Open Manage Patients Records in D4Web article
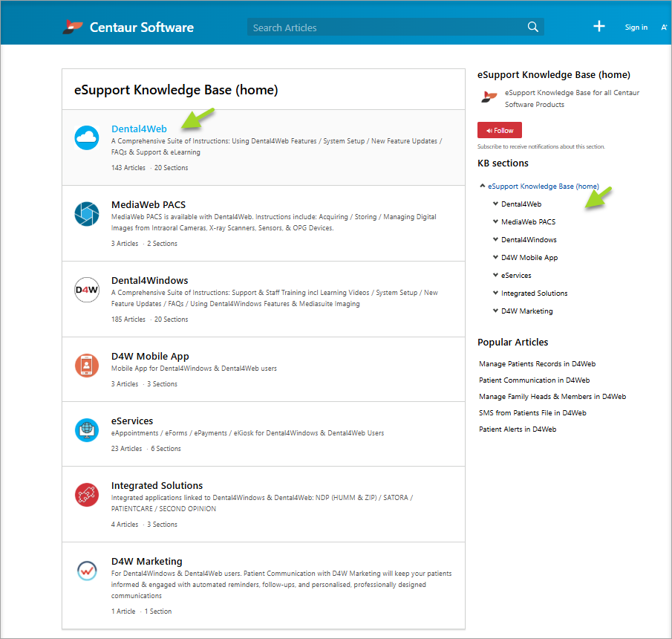This screenshot has height=639, width=672. (537, 363)
